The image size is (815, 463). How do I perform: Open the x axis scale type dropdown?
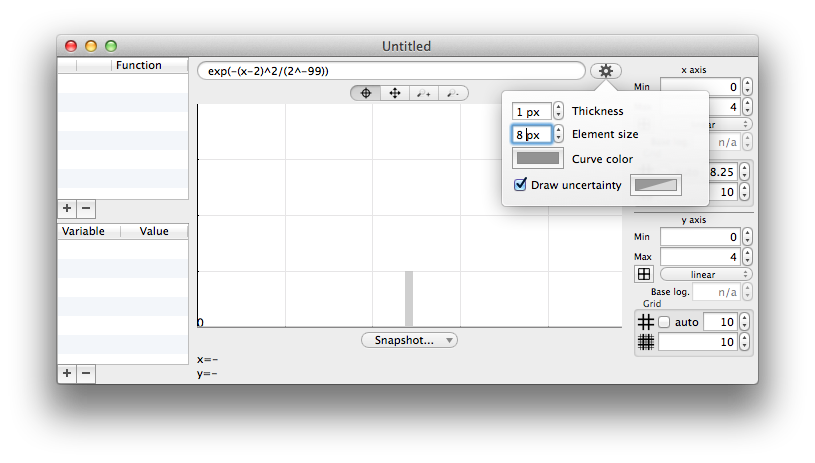point(728,124)
